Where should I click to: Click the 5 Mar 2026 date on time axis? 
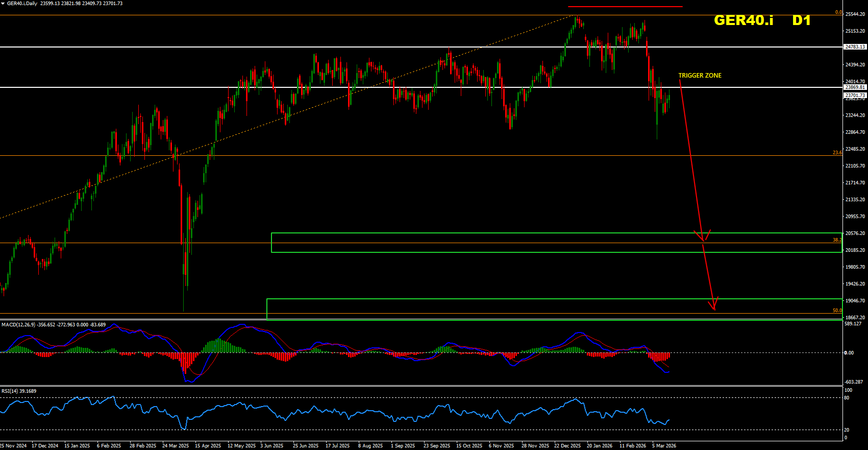(664, 446)
